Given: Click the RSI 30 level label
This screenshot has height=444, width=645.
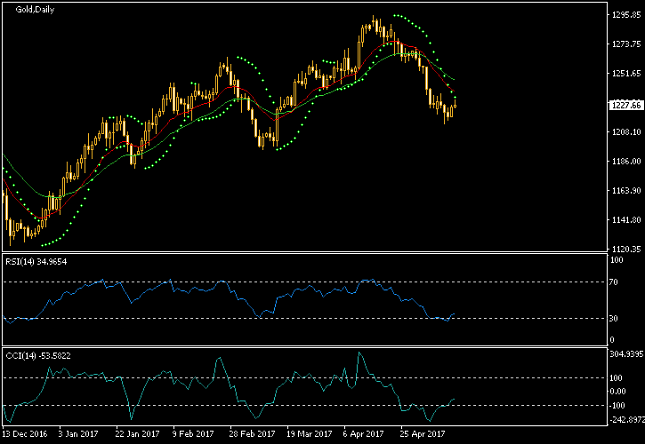Looking at the screenshot, I should [614, 318].
